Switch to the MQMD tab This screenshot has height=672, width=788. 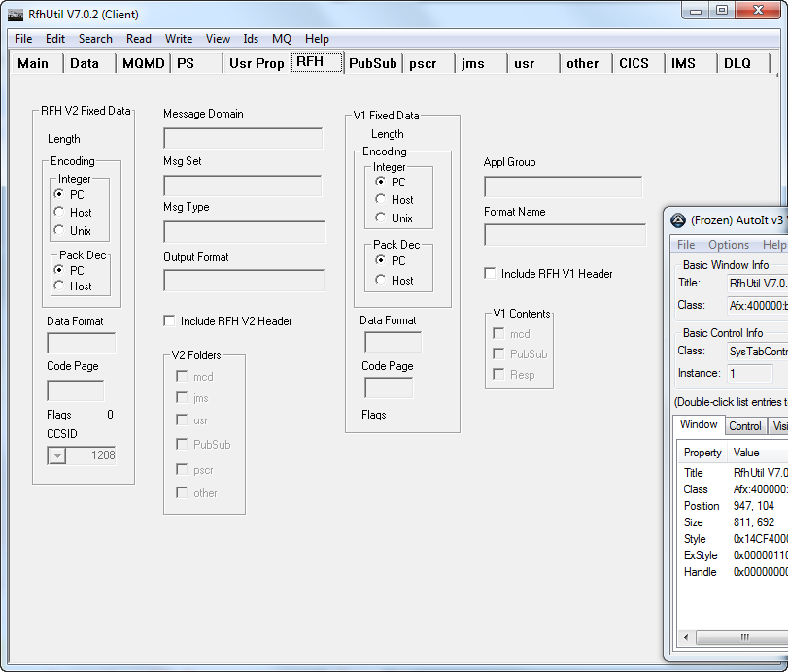143,63
